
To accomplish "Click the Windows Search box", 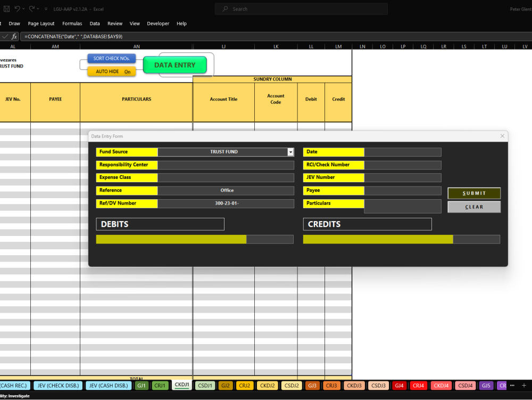I will click(301, 9).
